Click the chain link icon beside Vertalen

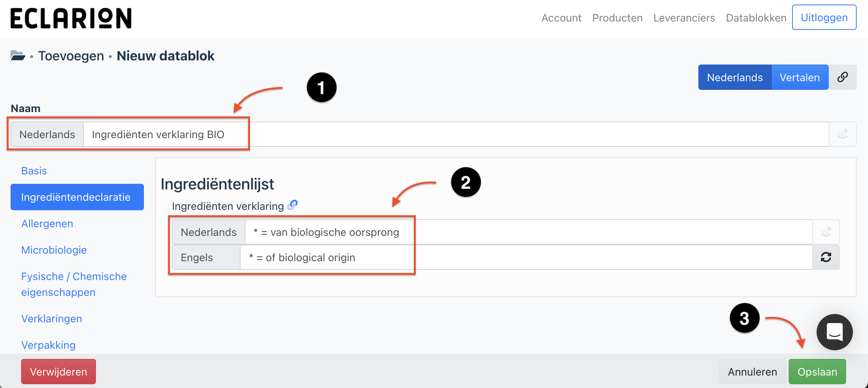[x=843, y=77]
